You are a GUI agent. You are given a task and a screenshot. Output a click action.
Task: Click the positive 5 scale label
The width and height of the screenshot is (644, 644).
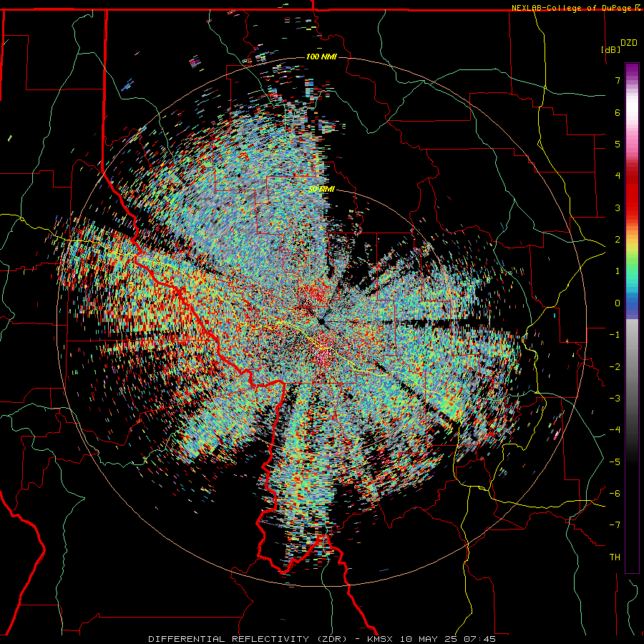(x=618, y=144)
